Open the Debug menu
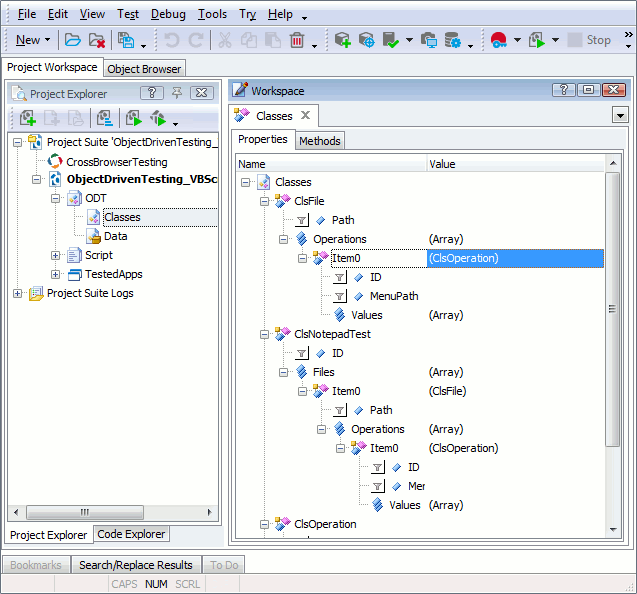This screenshot has width=637, height=594. 167,14
